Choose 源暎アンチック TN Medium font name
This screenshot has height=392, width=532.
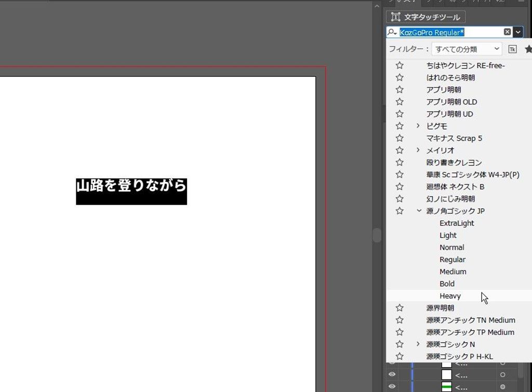click(x=471, y=320)
